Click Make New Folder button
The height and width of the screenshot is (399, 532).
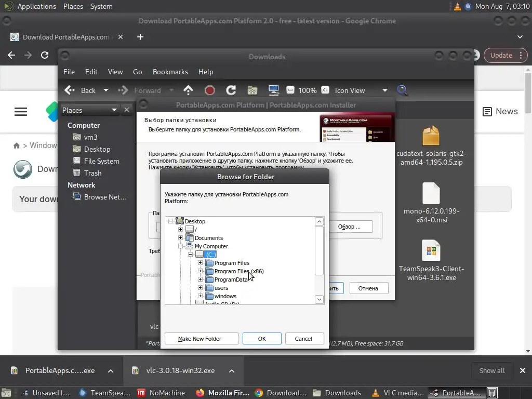click(202, 339)
